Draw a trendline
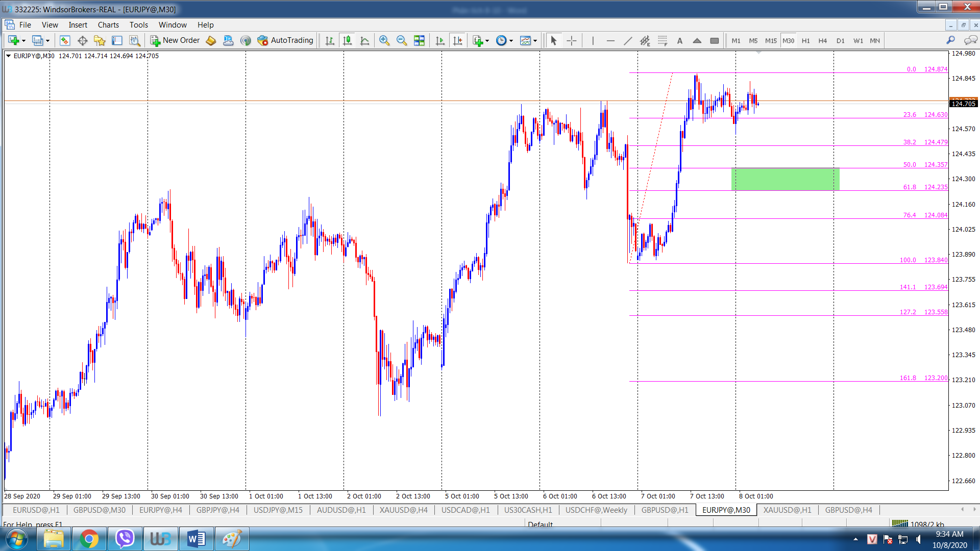This screenshot has width=980, height=551. click(628, 40)
